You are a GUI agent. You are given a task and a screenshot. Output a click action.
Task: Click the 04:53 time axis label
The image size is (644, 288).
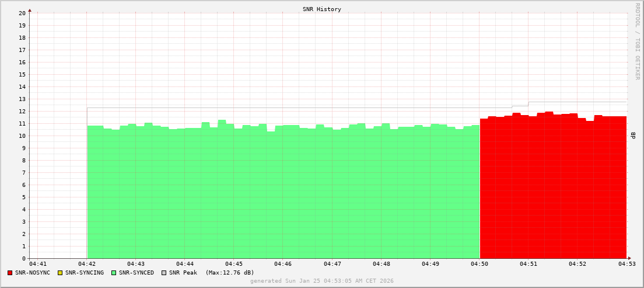[x=627, y=265]
